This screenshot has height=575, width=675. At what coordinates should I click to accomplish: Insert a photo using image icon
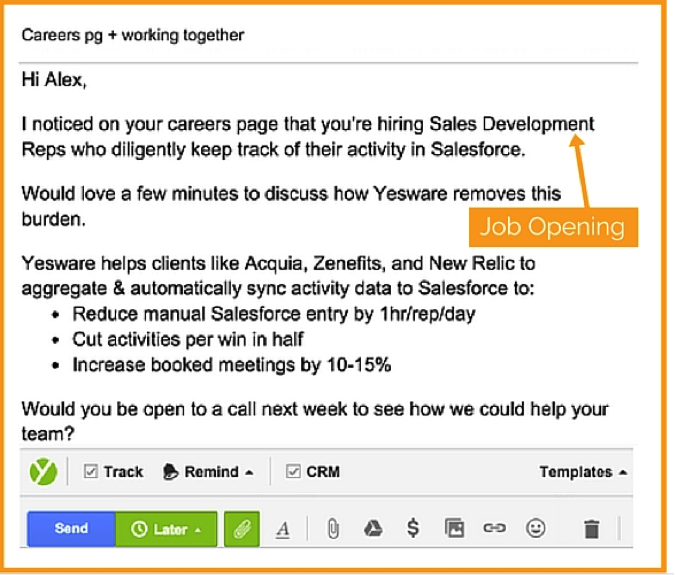tap(455, 529)
